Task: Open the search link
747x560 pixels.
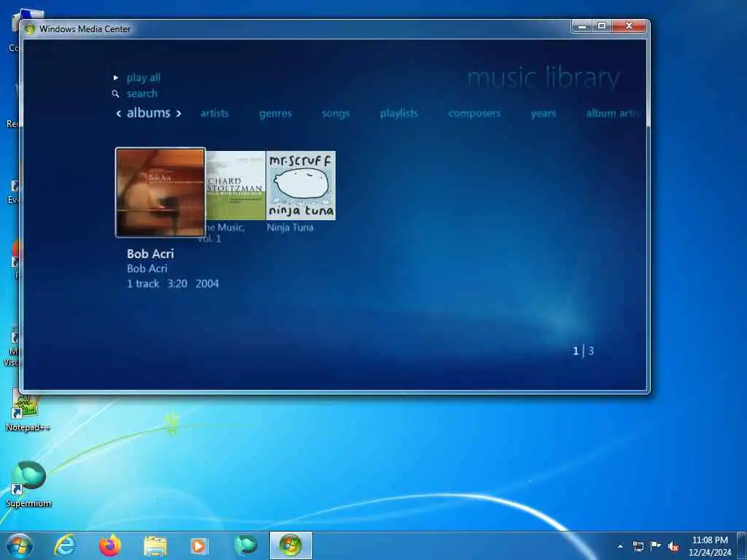Action: pos(142,94)
